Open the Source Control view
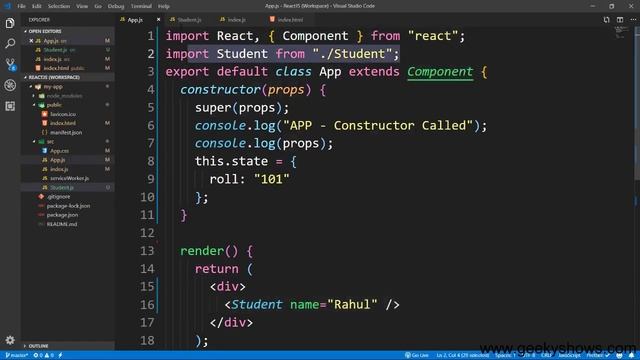Image resolution: width=640 pixels, height=360 pixels. [10, 64]
